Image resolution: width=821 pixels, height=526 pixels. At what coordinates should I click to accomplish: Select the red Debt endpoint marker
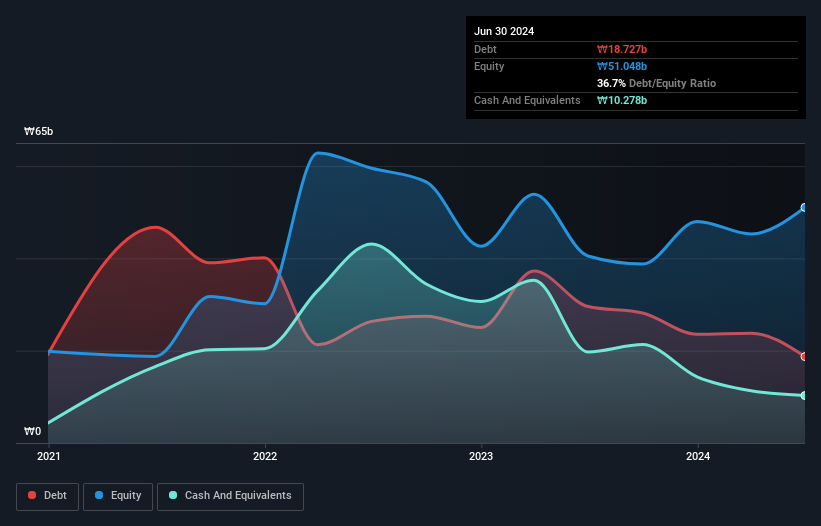(804, 356)
